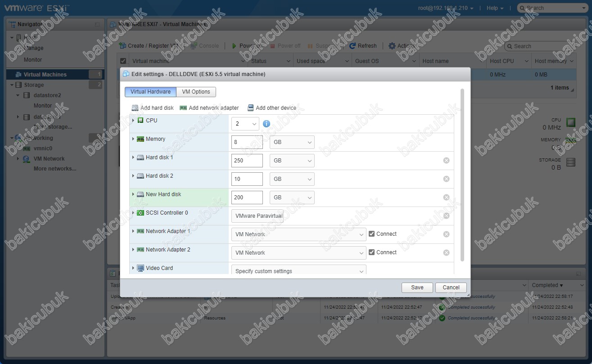Switch to the Virtual Hardware tab
The width and height of the screenshot is (592, 364).
click(150, 92)
